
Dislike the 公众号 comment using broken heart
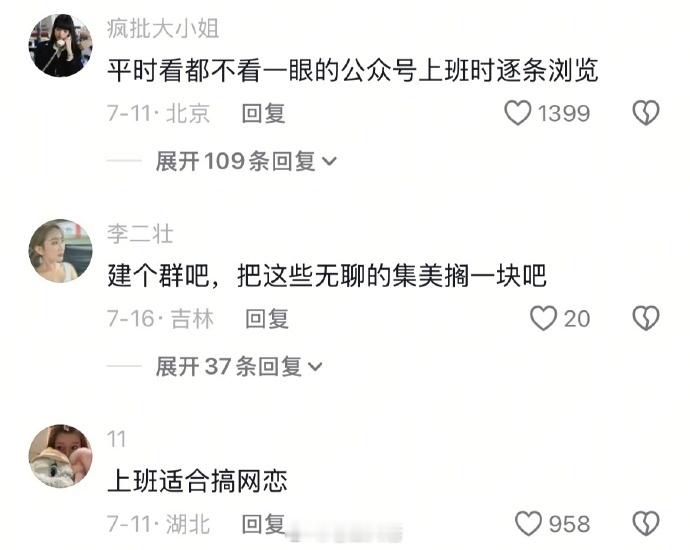pos(646,113)
